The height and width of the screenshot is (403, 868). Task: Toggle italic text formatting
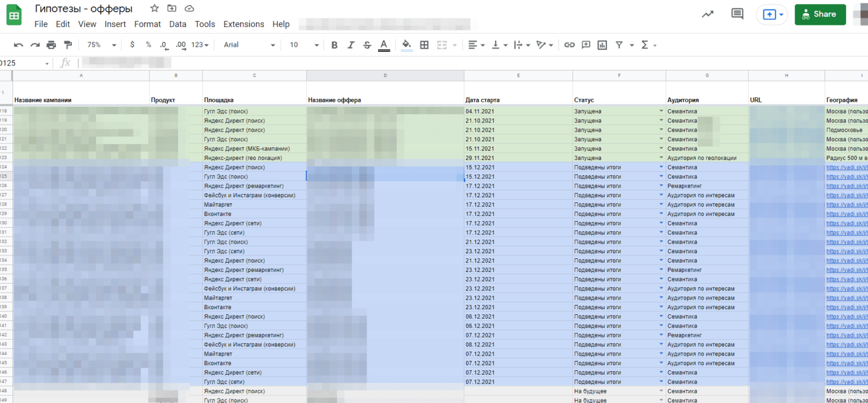point(350,45)
